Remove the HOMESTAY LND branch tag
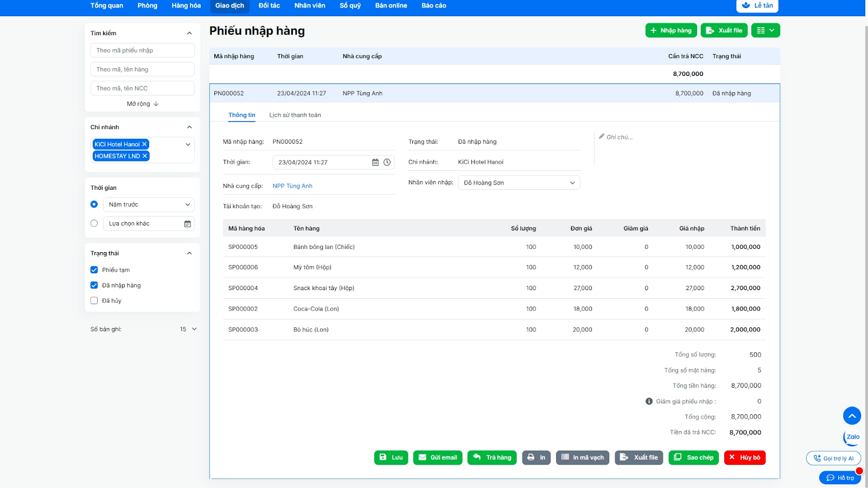This screenshot has height=488, width=868. point(145,156)
